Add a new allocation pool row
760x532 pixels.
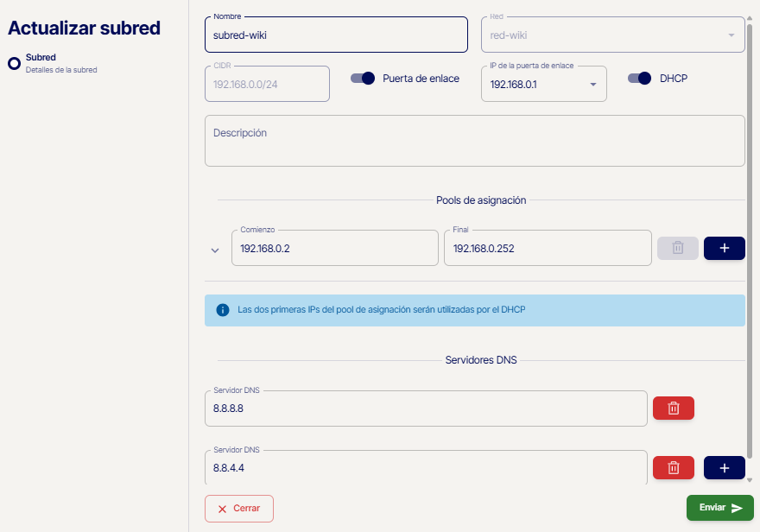pos(725,248)
